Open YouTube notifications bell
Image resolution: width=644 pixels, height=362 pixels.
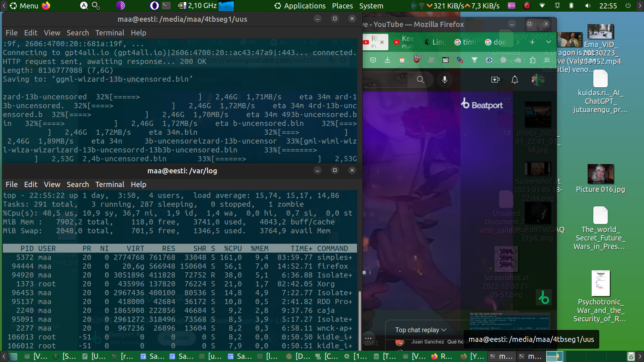514,80
